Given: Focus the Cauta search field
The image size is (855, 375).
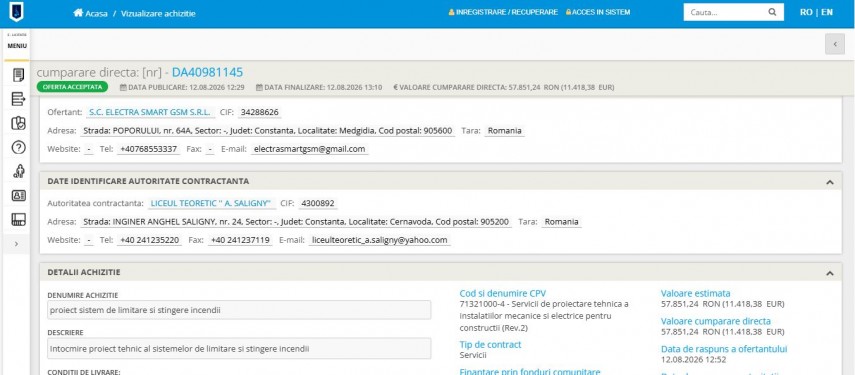Looking at the screenshot, I should (x=725, y=12).
